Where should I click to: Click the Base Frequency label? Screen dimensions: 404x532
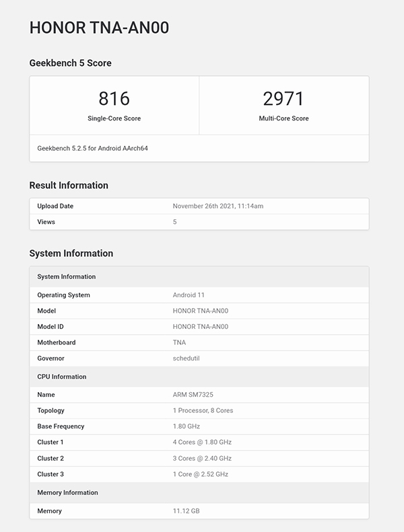coord(61,426)
